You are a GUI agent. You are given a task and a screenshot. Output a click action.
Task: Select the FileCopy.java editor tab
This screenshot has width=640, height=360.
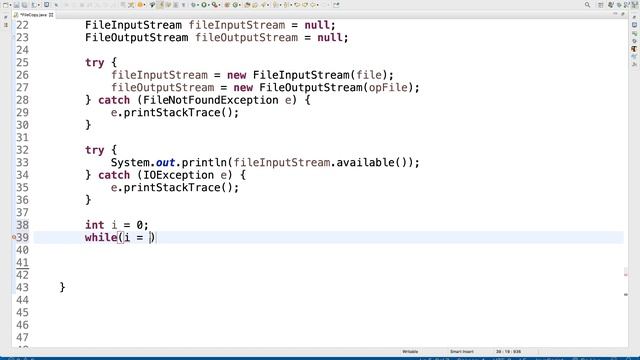pyautogui.click(x=33, y=15)
